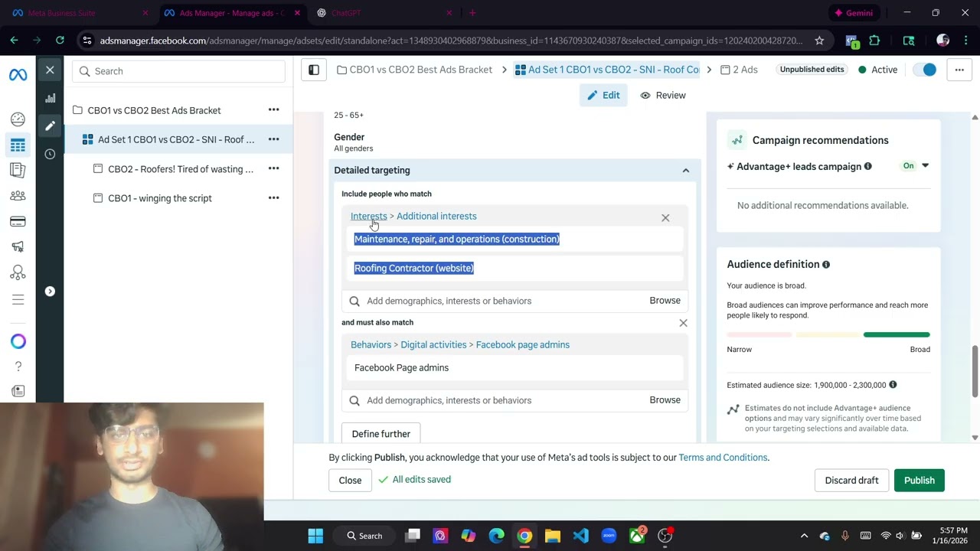
Task: Open more options for CBO1 winging ad
Action: [273, 197]
